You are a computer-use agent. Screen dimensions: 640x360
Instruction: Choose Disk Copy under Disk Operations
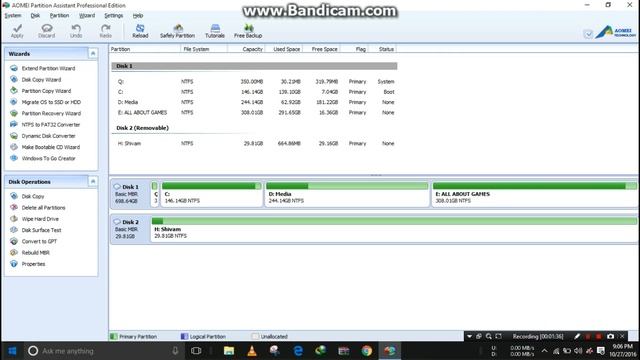33,196
